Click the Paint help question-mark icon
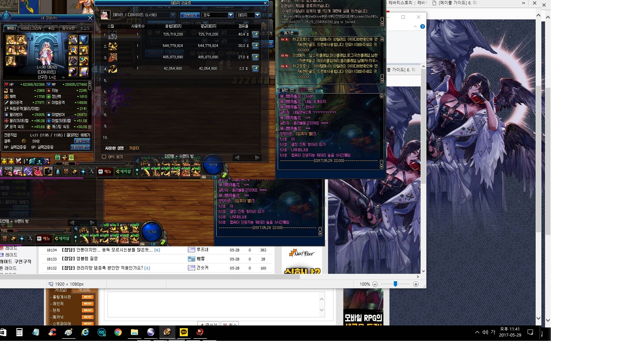 pyautogui.click(x=423, y=26)
